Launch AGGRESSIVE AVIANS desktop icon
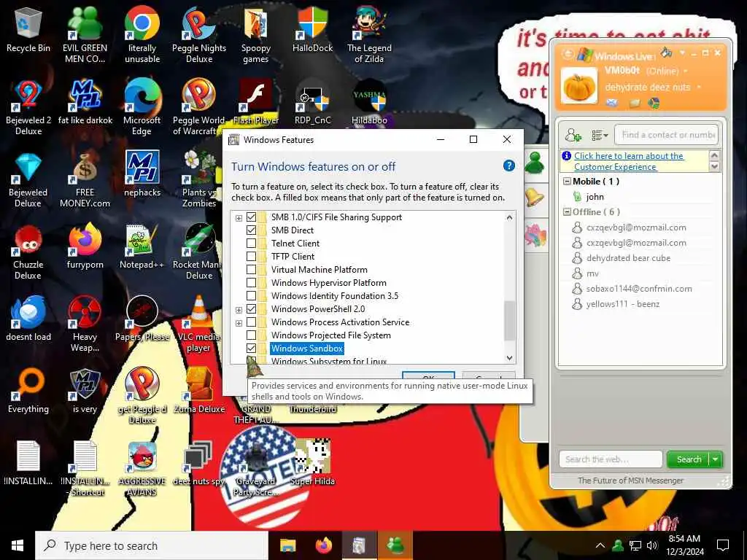Viewport: 747px width, 560px height. [x=142, y=467]
